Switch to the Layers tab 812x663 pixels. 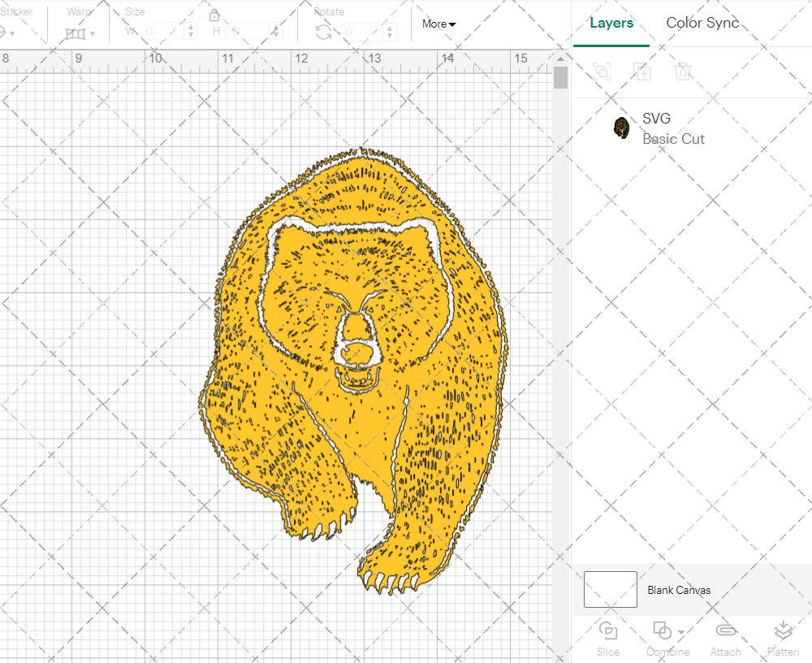611,23
